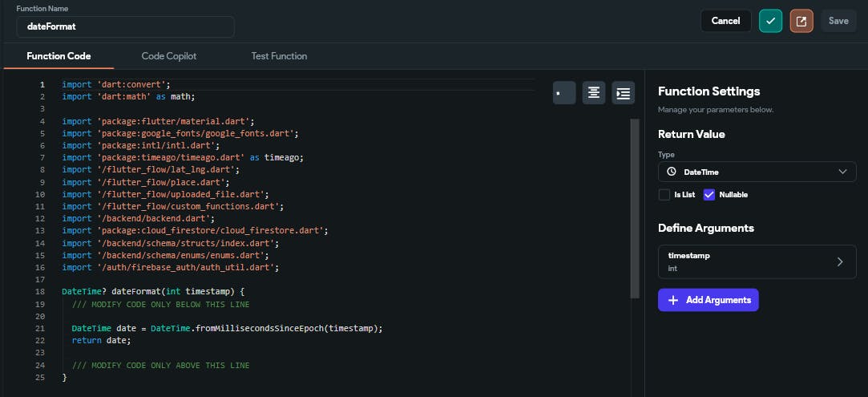Enable the Is List checkbox
Image resolution: width=868 pixels, height=397 pixels.
point(664,195)
